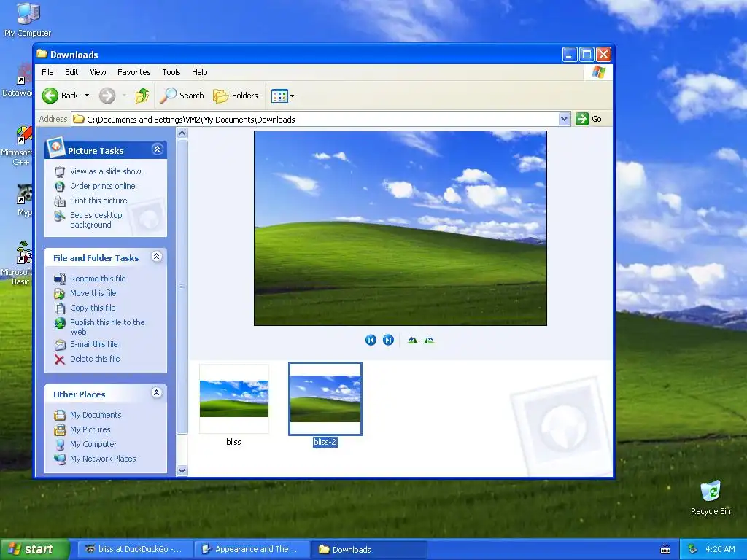Click the My Computer sidebar icon
This screenshot has height=560, width=747.
click(60, 444)
